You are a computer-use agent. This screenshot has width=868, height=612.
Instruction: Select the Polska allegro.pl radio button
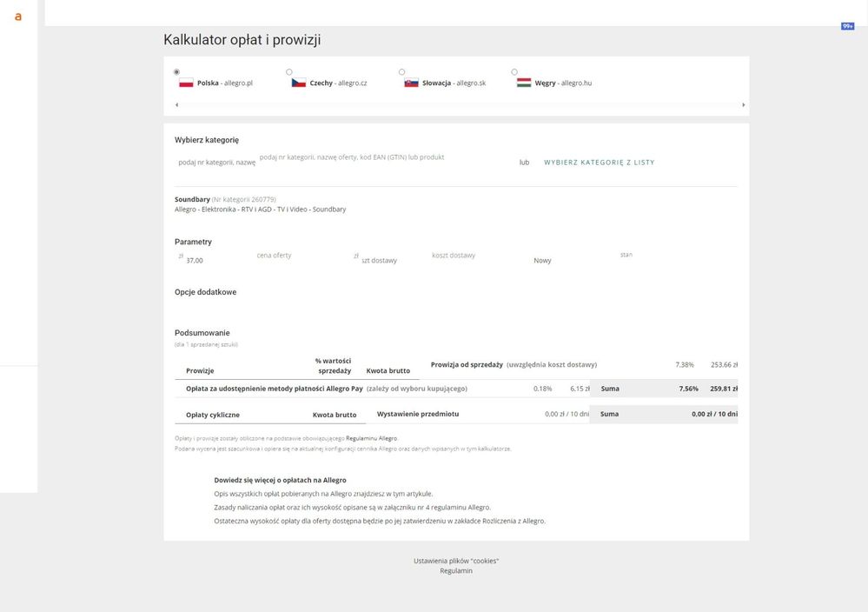point(177,72)
